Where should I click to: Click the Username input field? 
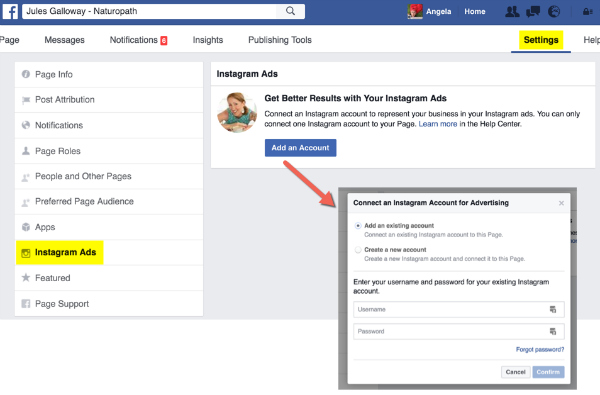pyautogui.click(x=458, y=309)
